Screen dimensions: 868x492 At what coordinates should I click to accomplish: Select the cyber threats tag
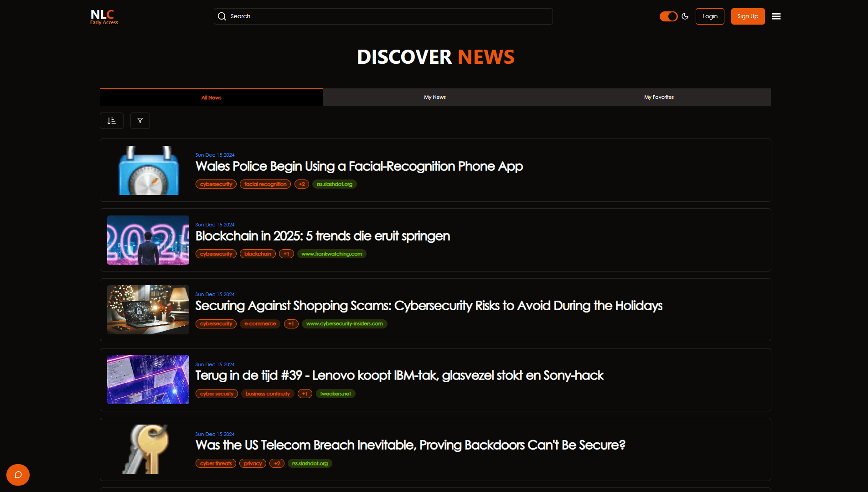[216, 463]
